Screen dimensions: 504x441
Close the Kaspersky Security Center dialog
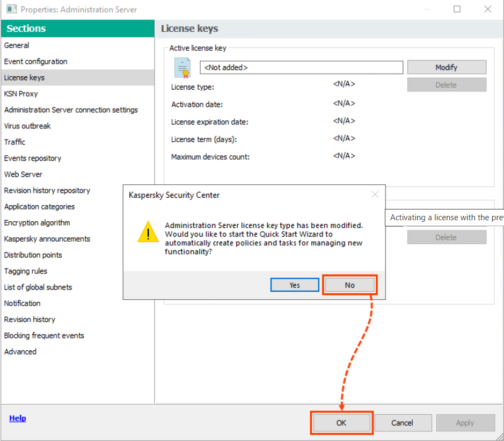pos(375,194)
